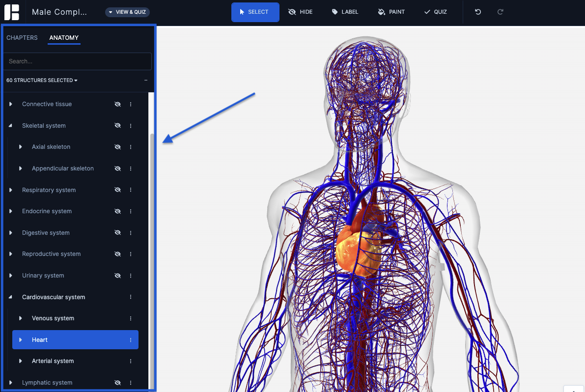This screenshot has width=585, height=392.
Task: Activate the Hide tool
Action: tap(301, 12)
